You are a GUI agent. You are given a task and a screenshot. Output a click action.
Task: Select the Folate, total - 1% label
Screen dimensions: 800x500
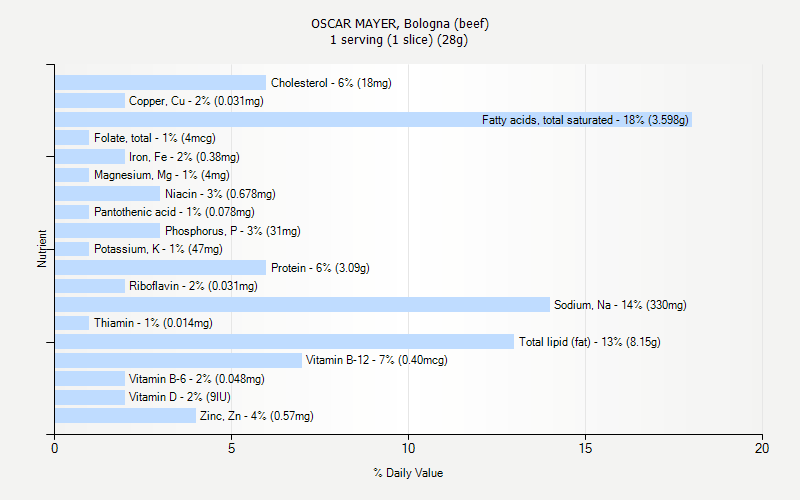(155, 138)
